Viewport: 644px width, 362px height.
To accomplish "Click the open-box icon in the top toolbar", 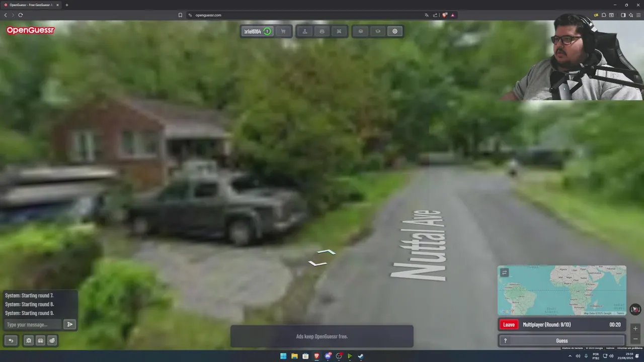I will pos(378,31).
